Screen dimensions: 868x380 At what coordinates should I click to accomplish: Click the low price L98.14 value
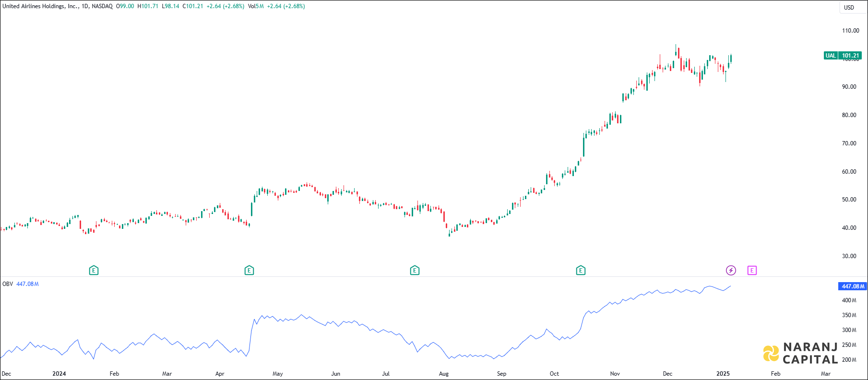[170, 6]
